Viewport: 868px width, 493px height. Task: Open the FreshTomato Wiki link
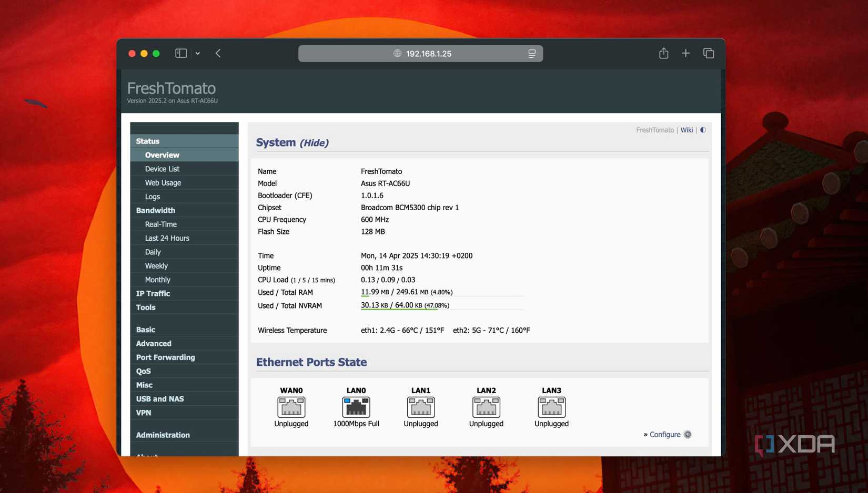click(x=687, y=129)
